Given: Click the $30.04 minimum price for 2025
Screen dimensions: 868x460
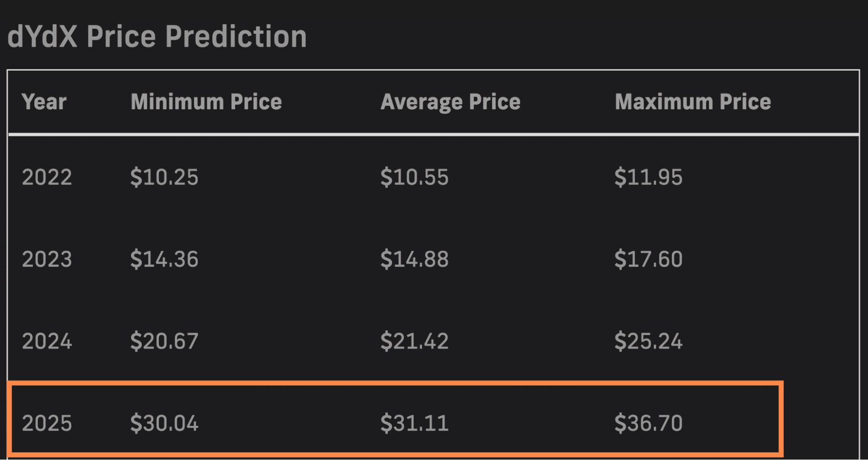Looking at the screenshot, I should point(164,423).
